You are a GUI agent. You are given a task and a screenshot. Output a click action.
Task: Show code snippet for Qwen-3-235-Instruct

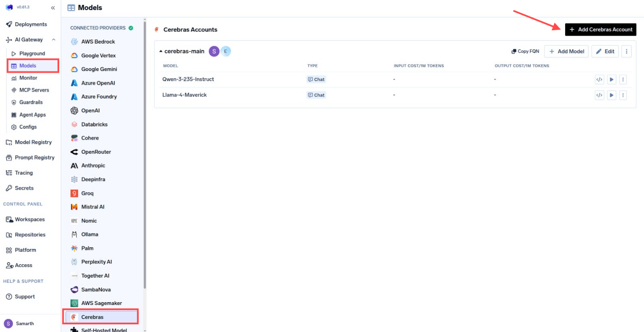click(599, 79)
